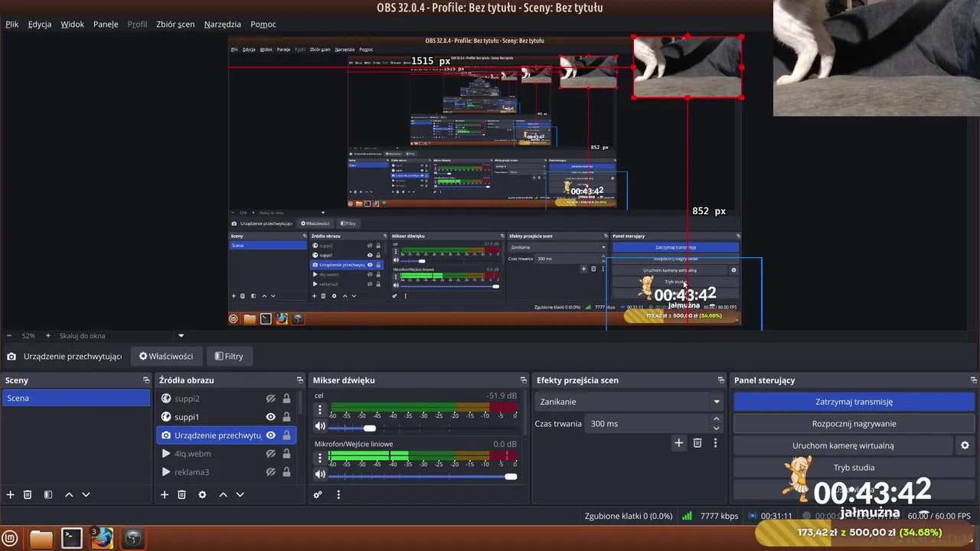
Task: Undock the Mikser dźwięku panel
Action: pos(524,380)
